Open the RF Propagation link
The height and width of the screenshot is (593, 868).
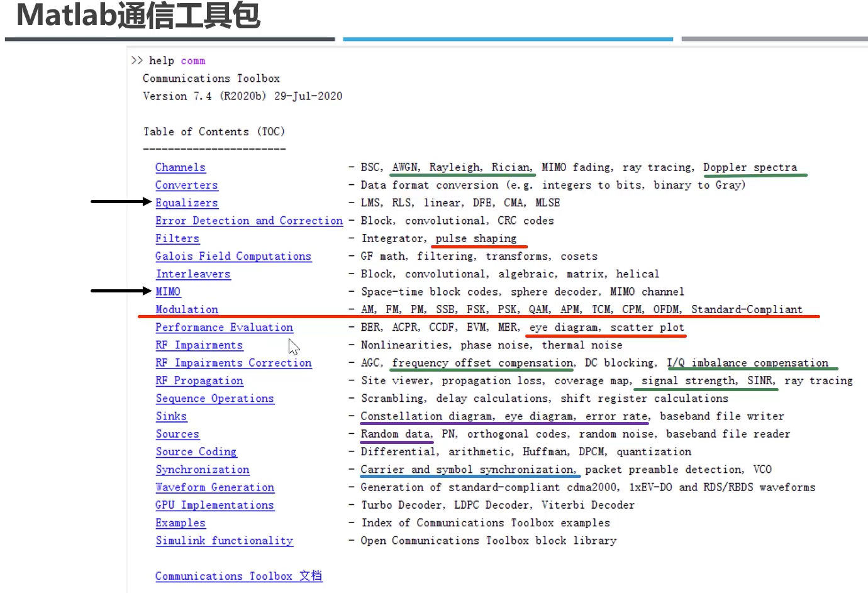tap(199, 380)
